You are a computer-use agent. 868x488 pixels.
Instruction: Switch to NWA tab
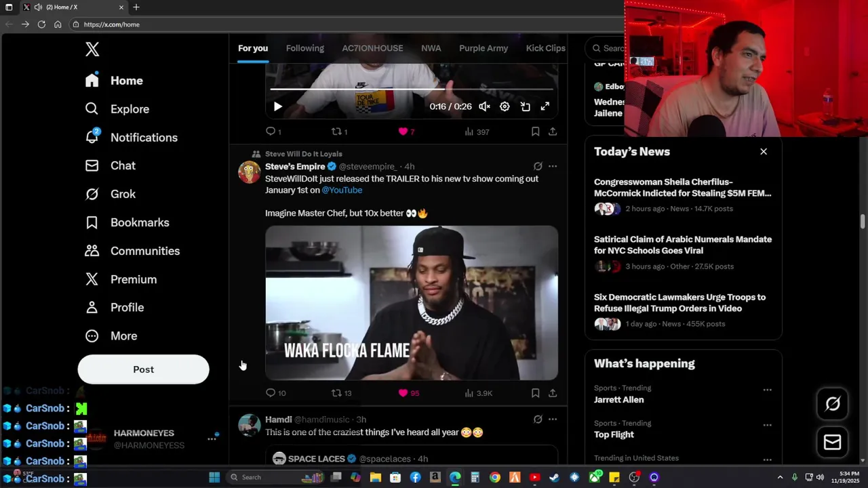coord(431,48)
